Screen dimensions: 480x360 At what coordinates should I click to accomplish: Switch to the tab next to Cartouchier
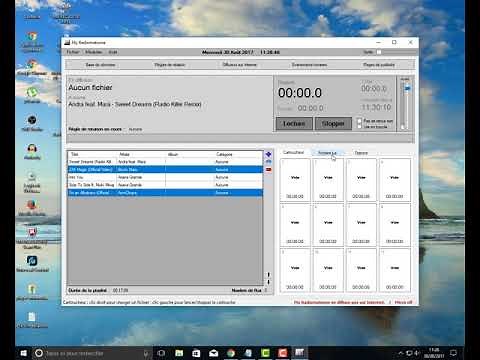click(x=327, y=153)
